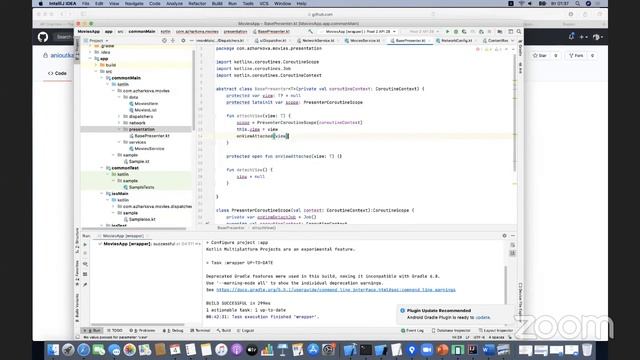This screenshot has width=640, height=360.
Task: Open the Layout Inspector panel
Action: click(x=496, y=330)
